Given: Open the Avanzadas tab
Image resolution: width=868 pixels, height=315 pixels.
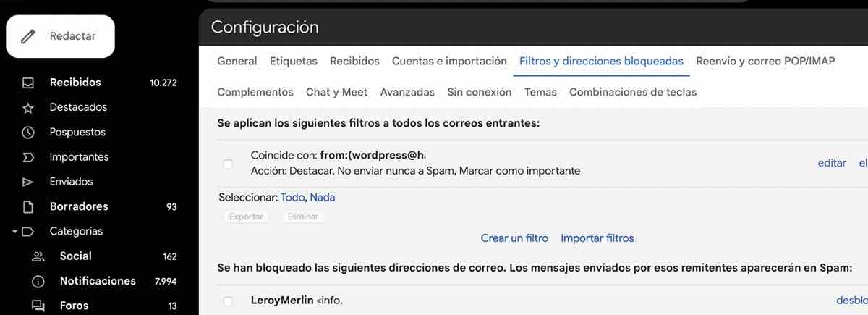Looking at the screenshot, I should click(x=407, y=92).
